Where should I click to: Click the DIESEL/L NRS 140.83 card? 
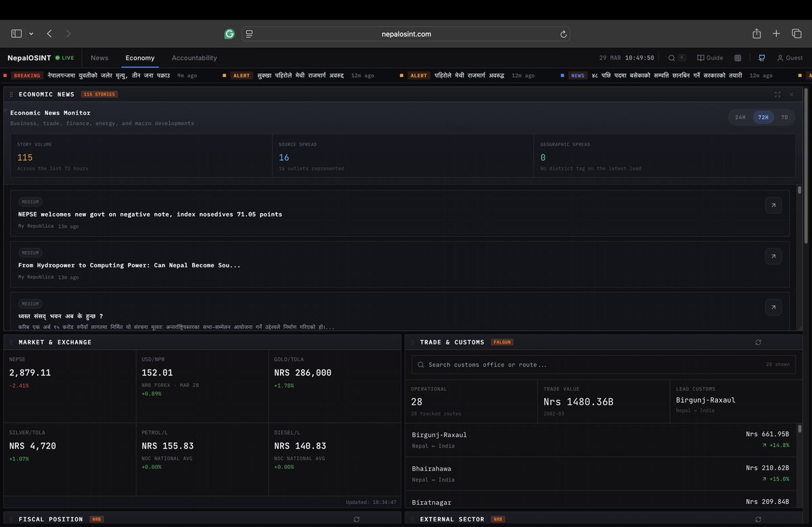(335, 459)
